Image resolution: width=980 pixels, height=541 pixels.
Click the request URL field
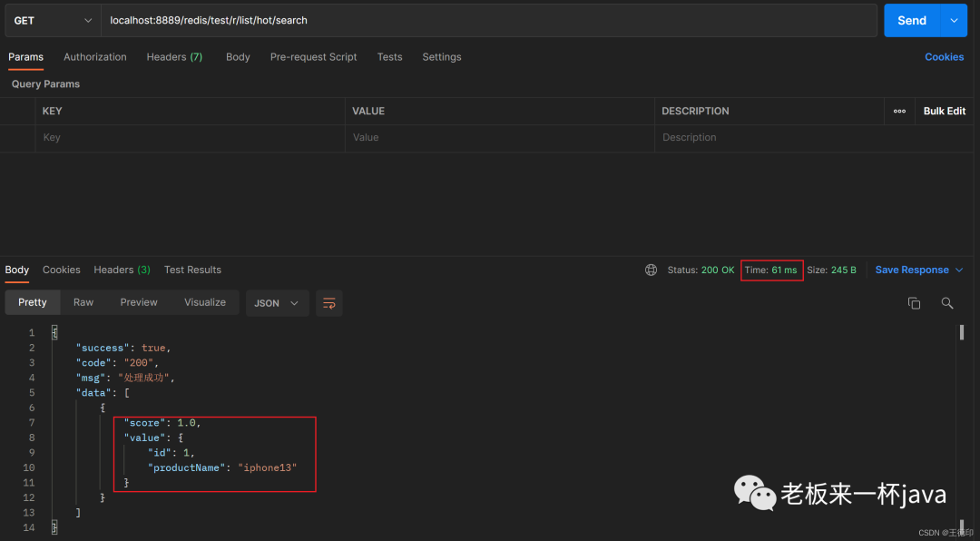(x=489, y=21)
